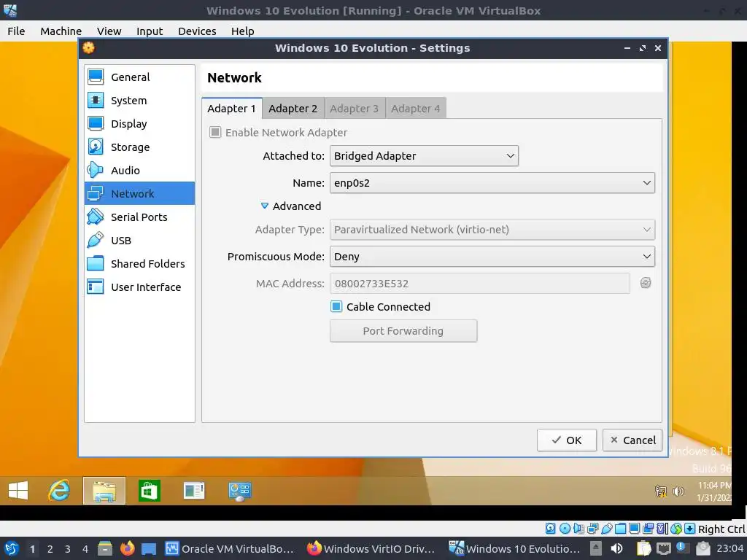Click recording status bar indicator icon
Screen dimensions: 747x560
(x=648, y=529)
